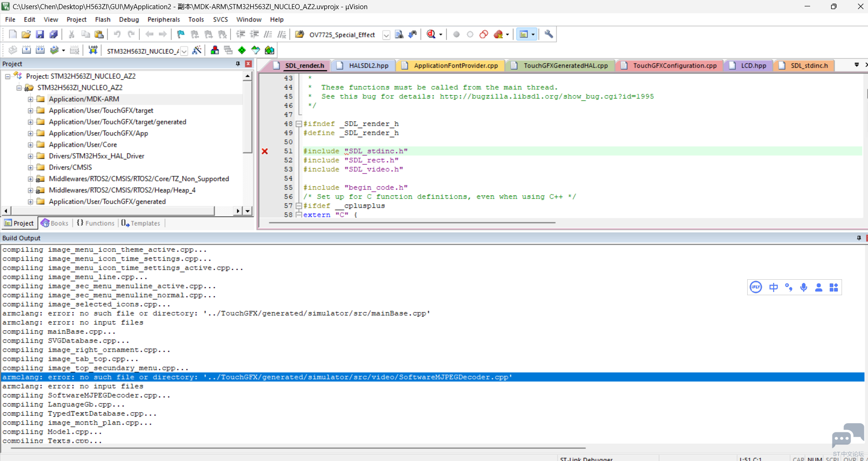Viewport: 868px width, 461px height.
Task: Switch to the HALSDL2.hpp editor tab
Action: (x=363, y=66)
